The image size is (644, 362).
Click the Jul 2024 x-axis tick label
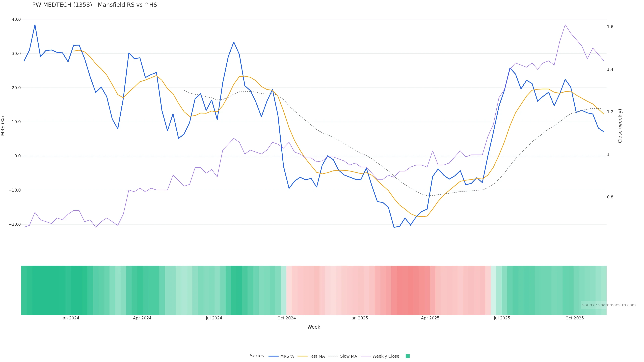pos(214,318)
